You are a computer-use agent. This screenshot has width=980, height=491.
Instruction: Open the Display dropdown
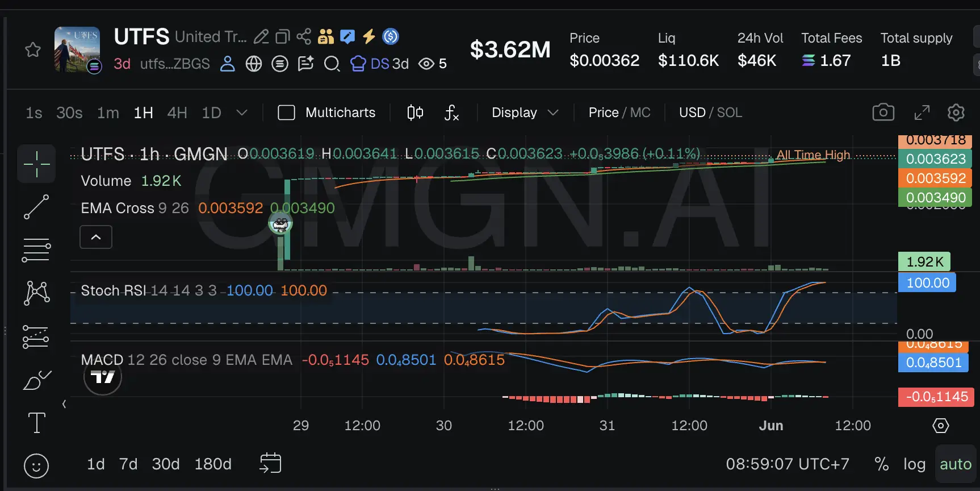525,113
